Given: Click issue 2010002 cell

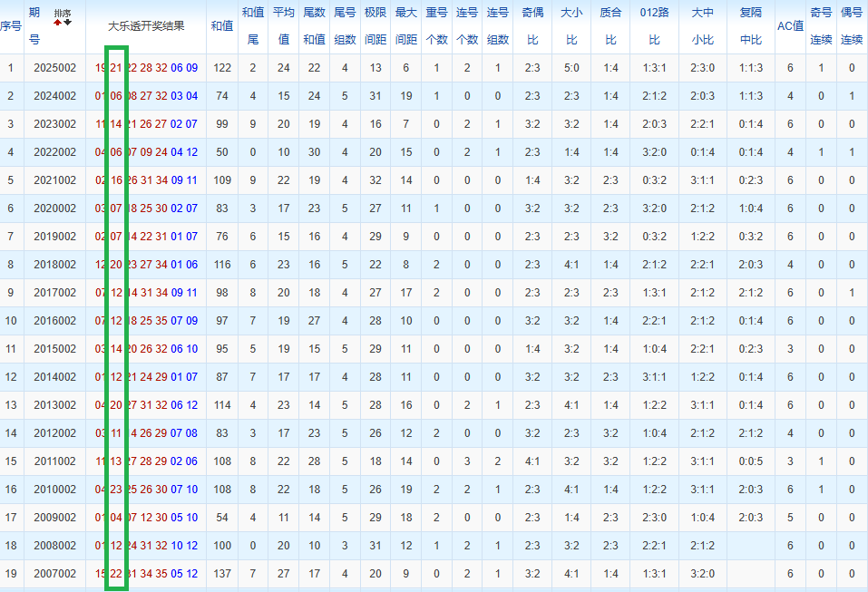Looking at the screenshot, I should [x=54, y=489].
